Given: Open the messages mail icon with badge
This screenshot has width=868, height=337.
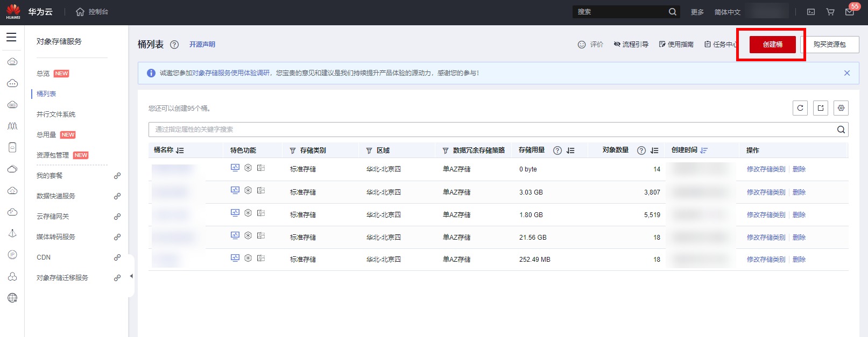Looking at the screenshot, I should (x=850, y=12).
